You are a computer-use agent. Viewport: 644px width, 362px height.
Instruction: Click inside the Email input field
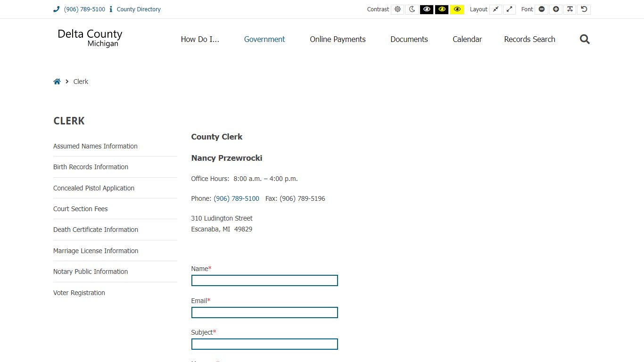(x=264, y=312)
